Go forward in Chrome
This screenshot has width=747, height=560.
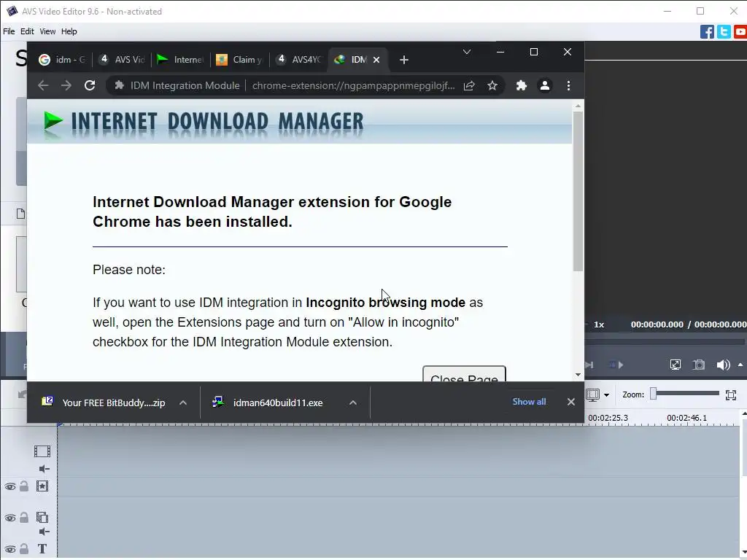coord(66,86)
